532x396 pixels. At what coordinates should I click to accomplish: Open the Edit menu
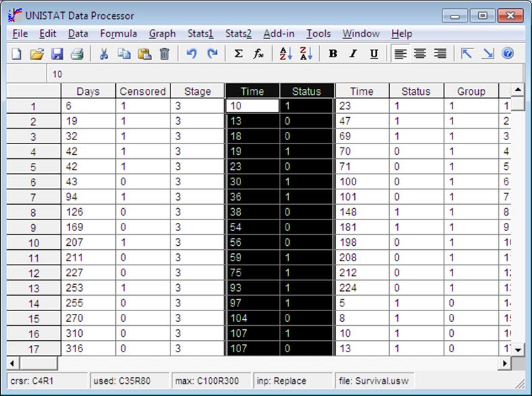pos(48,34)
